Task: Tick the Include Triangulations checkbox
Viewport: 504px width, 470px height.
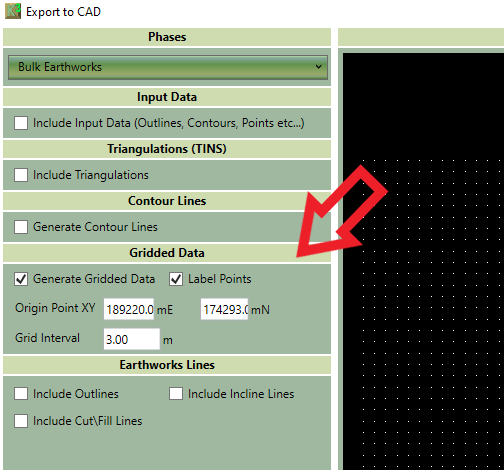Action: (21, 175)
